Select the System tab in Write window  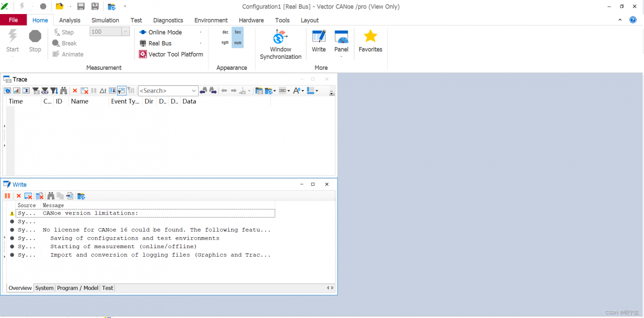coord(44,288)
